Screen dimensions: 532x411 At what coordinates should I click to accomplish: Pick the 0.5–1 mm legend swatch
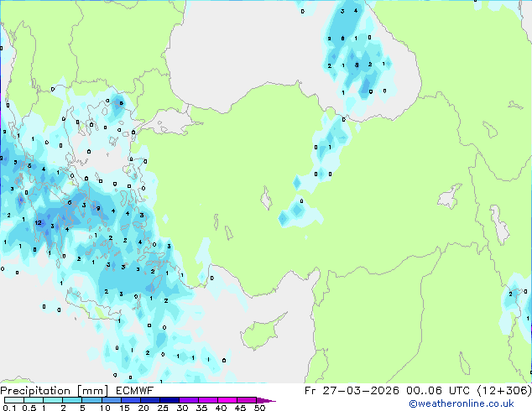pos(34,400)
